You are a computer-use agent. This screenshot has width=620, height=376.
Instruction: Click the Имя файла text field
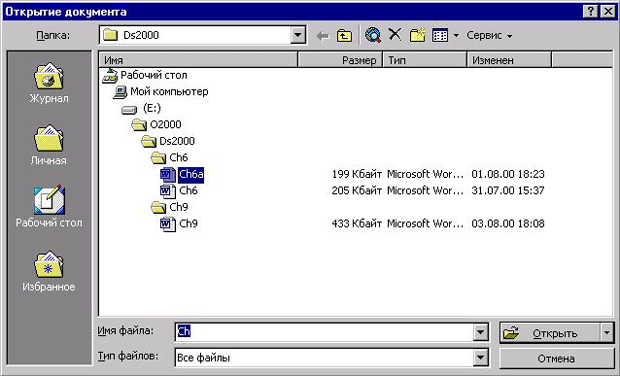pos(324,332)
